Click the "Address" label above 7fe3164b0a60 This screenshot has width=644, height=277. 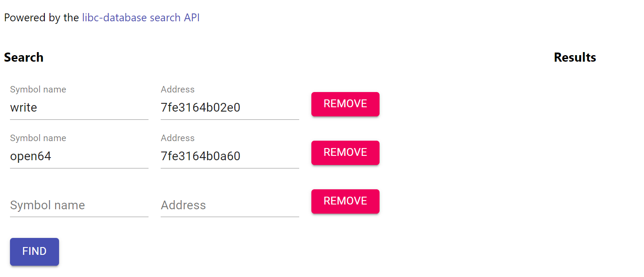click(x=178, y=138)
